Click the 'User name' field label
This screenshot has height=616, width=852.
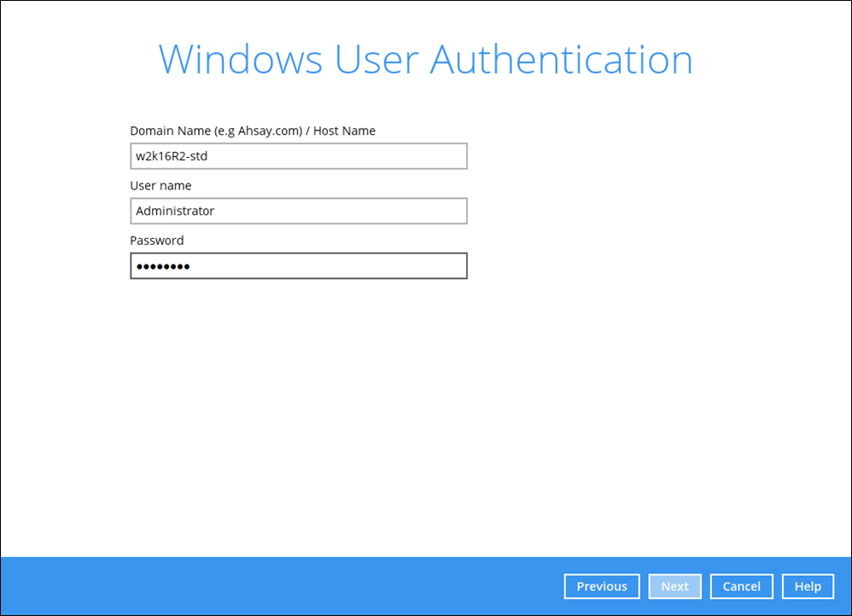tap(160, 185)
